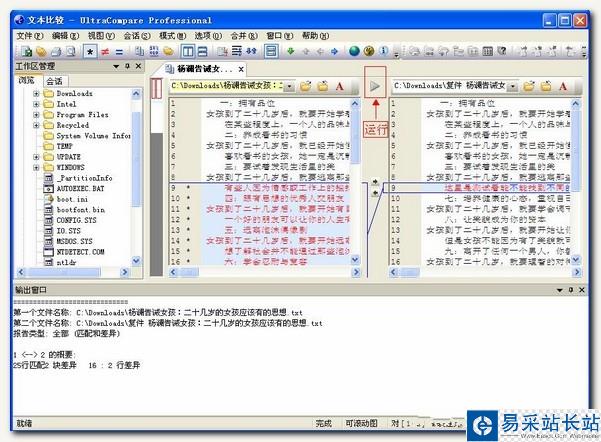Open the 模式 menu
Viewport: 601px width, 442px height.
tap(172, 36)
